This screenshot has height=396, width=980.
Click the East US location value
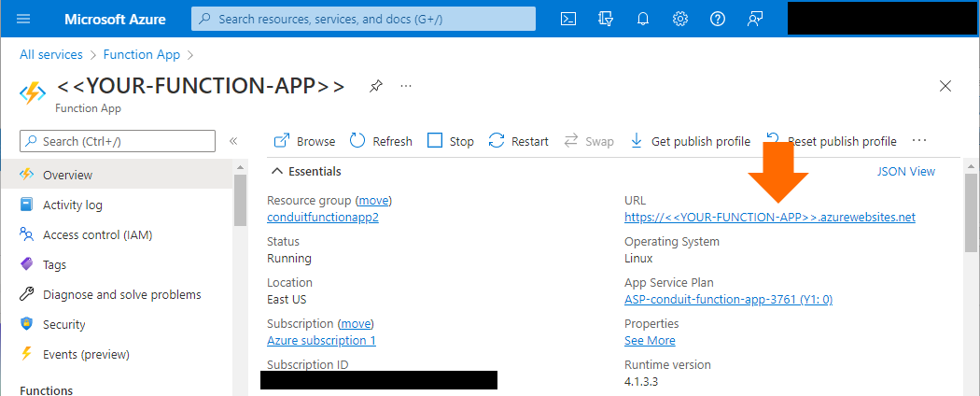[x=287, y=300]
